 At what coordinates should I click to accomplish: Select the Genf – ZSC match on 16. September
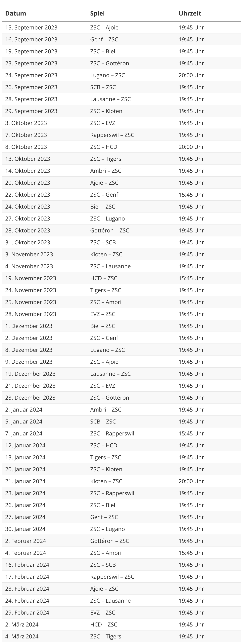coord(104,39)
